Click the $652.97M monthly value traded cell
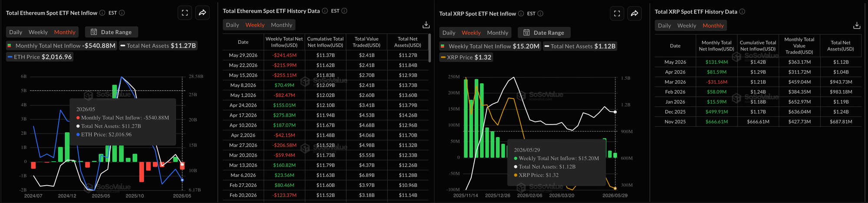The height and width of the screenshot is (203, 868). click(799, 101)
